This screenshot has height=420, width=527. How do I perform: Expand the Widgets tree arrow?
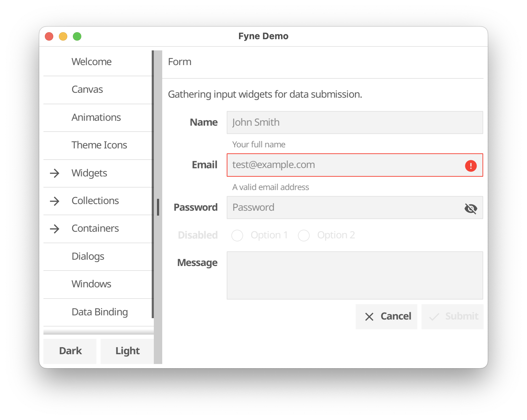click(55, 173)
